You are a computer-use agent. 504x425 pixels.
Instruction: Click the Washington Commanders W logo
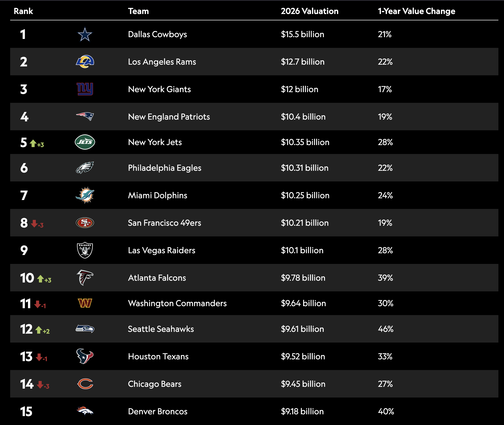click(85, 303)
